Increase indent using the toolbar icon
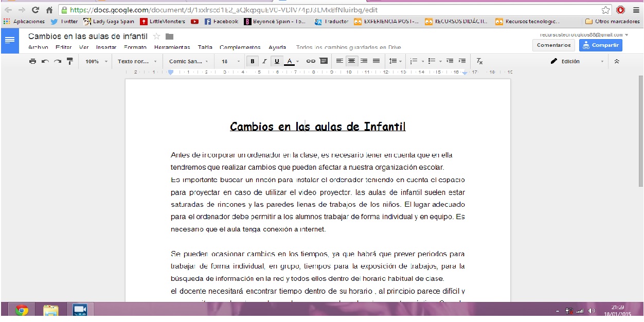Image resolution: width=644 pixels, height=322 pixels. (x=462, y=61)
